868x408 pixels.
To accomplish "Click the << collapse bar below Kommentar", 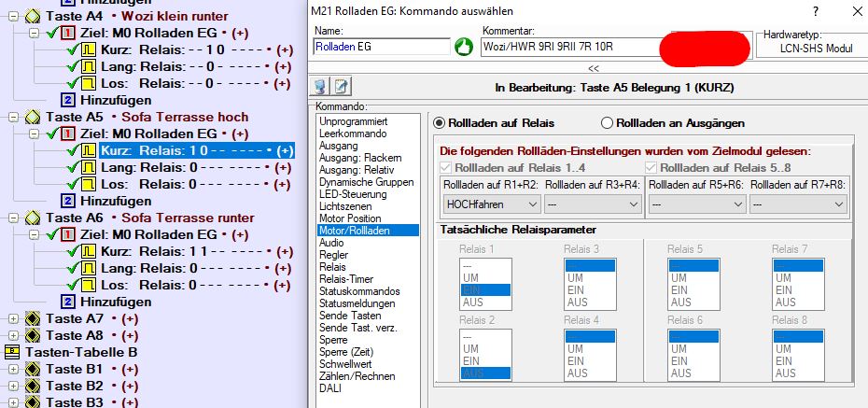I will (x=593, y=68).
